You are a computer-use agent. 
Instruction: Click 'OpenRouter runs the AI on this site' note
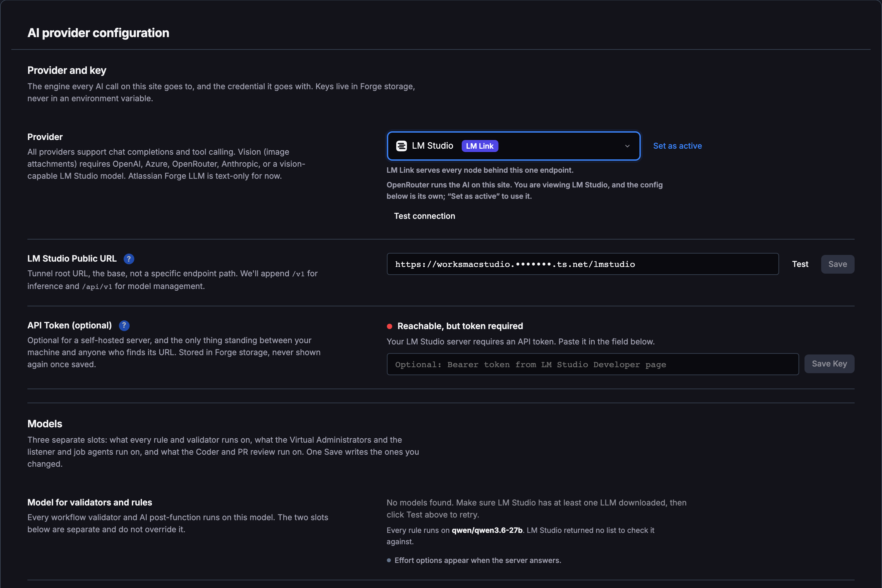[525, 190]
